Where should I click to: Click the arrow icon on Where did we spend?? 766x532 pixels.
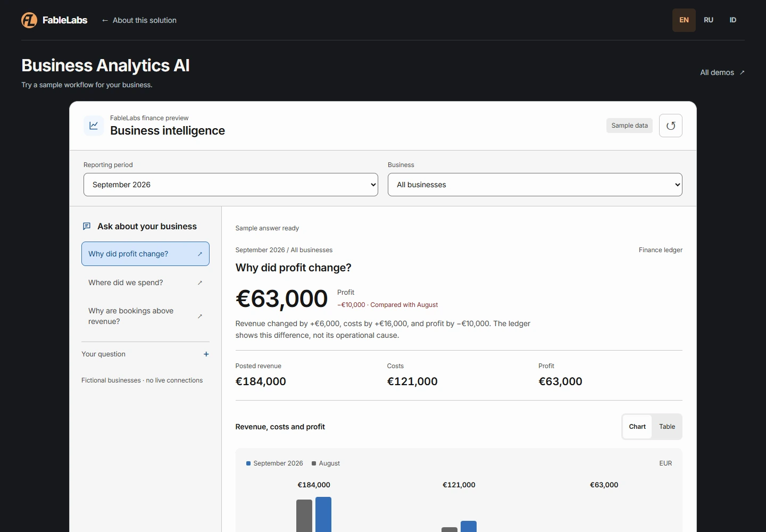point(200,282)
